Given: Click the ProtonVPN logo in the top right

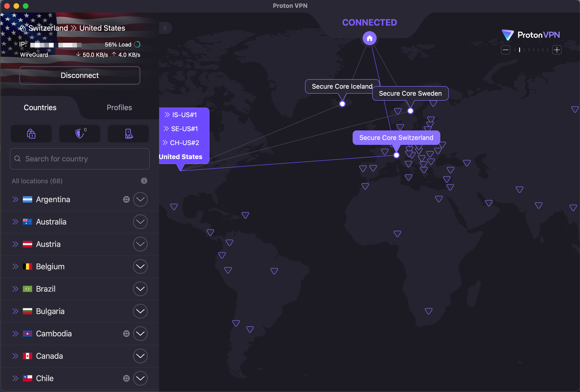Looking at the screenshot, I should pyautogui.click(x=531, y=34).
